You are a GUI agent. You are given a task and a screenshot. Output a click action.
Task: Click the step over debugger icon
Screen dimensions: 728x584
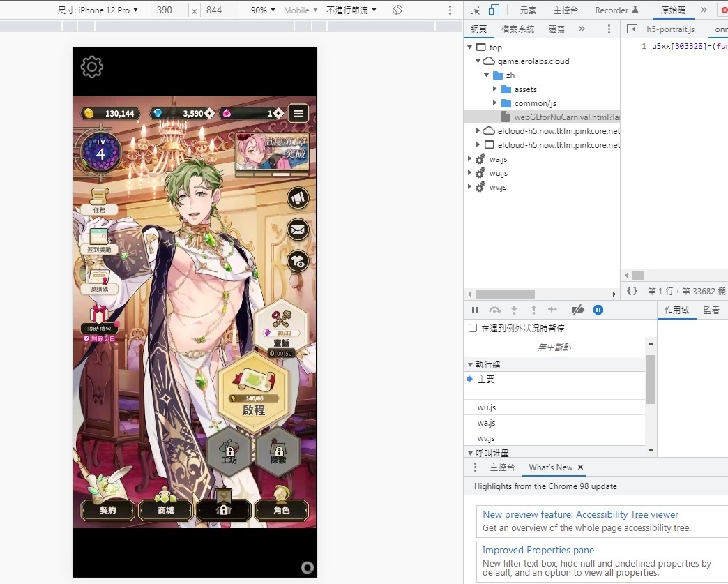tap(495, 310)
